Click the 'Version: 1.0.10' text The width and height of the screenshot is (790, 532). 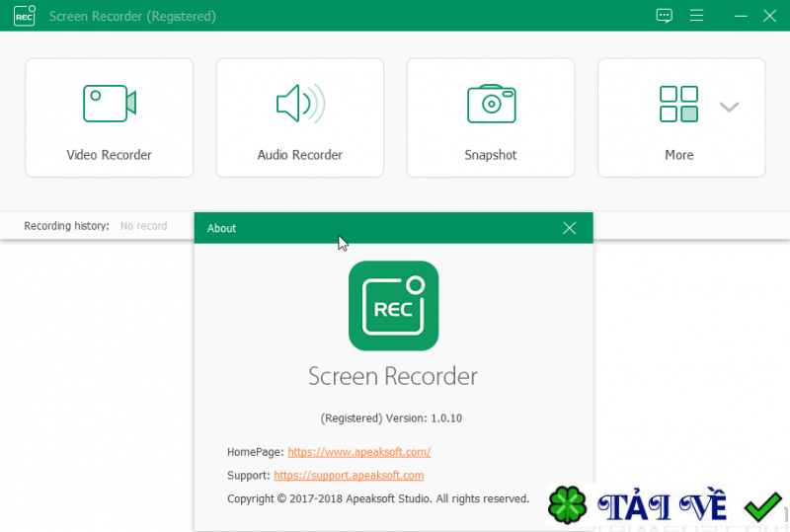425,418
